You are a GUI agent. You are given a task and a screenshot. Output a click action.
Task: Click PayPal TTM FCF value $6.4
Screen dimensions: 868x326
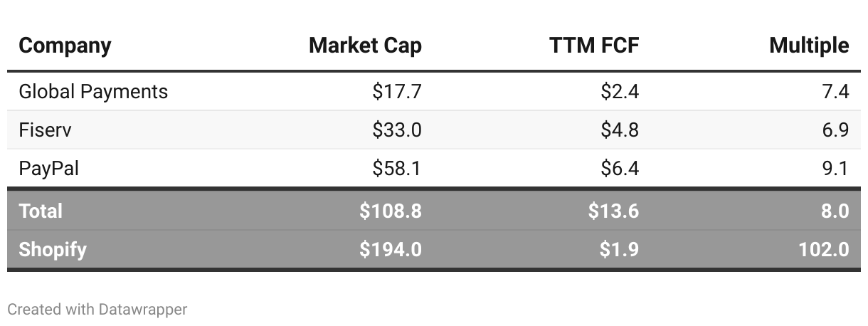(x=619, y=169)
